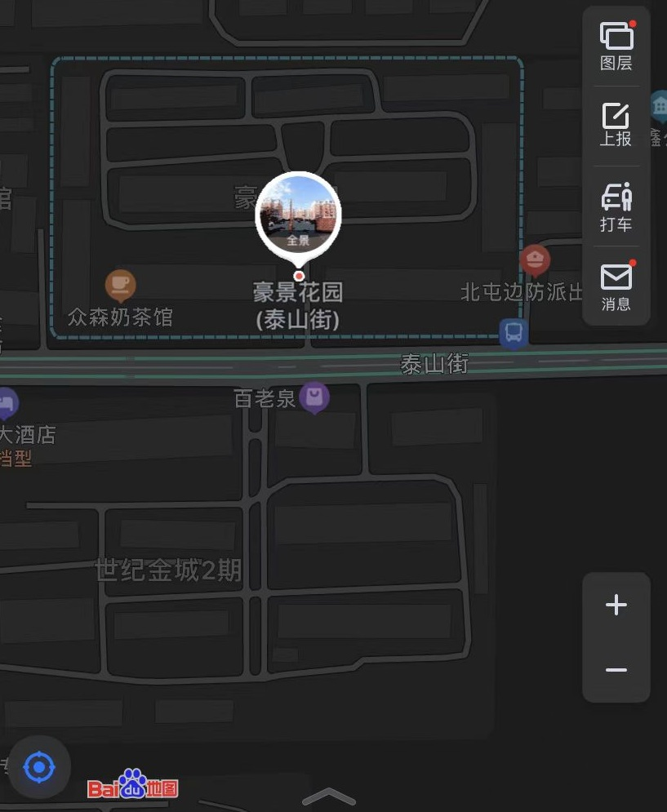Tap the 世纪金城2期 label
667x812 pixels.
click(x=168, y=570)
